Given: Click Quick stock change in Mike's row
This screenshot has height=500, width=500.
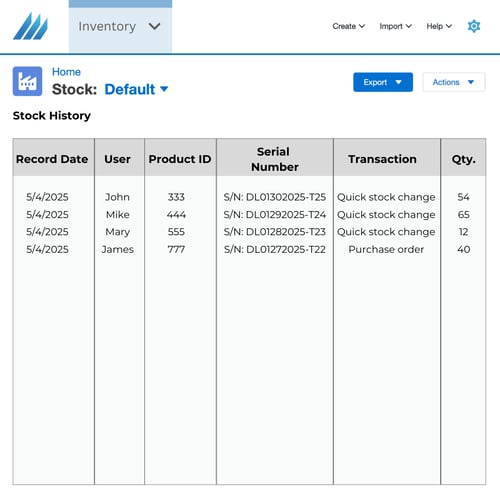Looking at the screenshot, I should [x=386, y=215].
